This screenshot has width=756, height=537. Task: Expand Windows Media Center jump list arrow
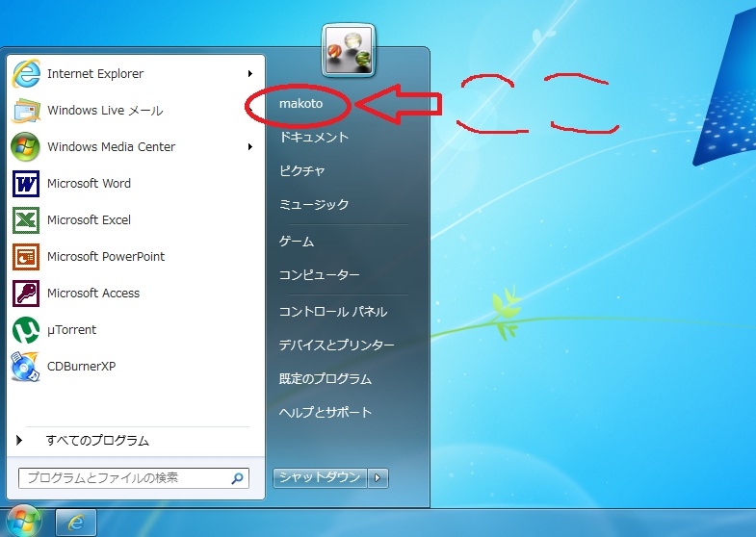pyautogui.click(x=250, y=147)
